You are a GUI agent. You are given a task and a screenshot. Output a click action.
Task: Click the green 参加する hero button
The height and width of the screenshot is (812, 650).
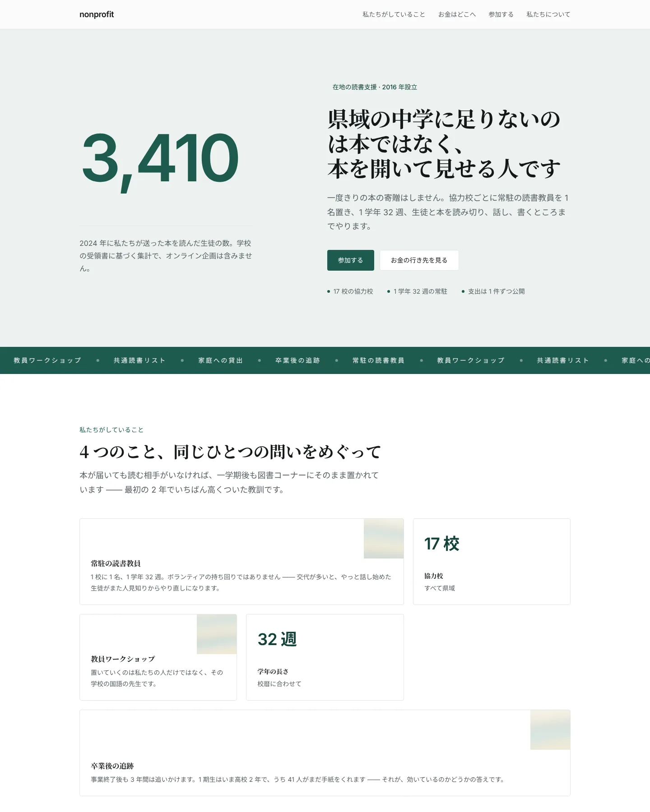pyautogui.click(x=351, y=260)
